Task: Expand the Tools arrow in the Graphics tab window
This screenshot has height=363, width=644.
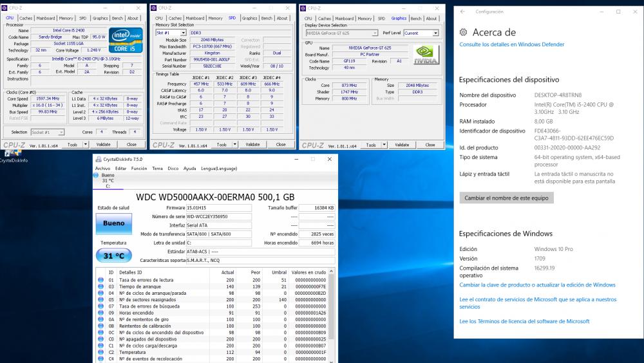Action: [384, 145]
